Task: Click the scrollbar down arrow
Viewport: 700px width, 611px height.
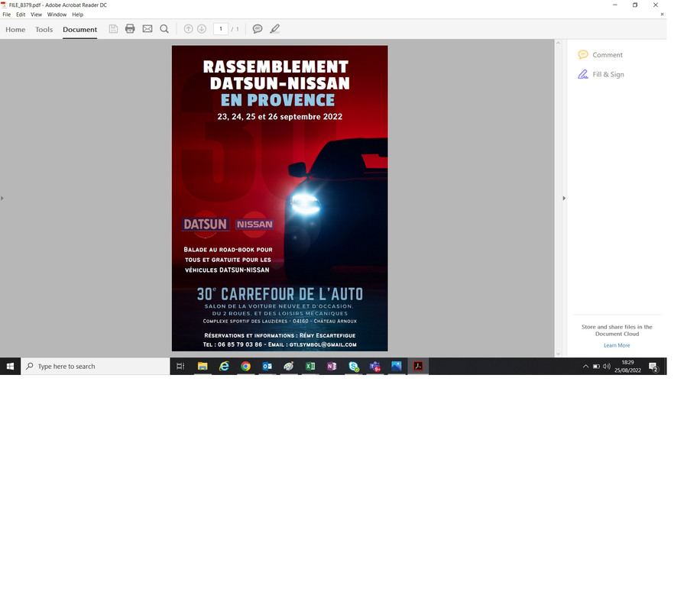Action: pyautogui.click(x=558, y=354)
